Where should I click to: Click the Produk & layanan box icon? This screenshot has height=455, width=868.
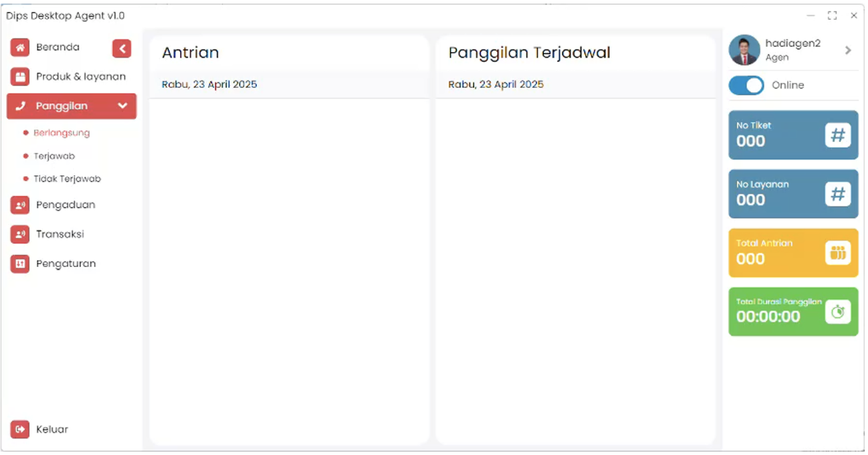pyautogui.click(x=20, y=77)
